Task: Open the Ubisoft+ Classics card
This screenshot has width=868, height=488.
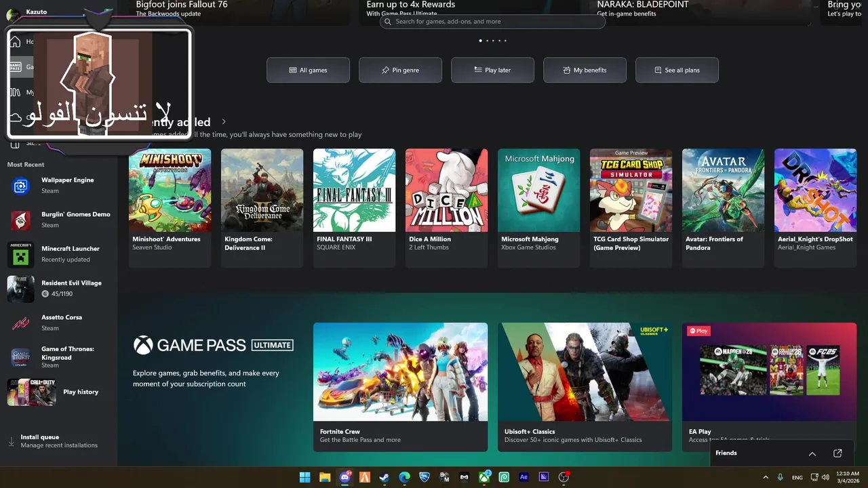Action: click(x=585, y=387)
